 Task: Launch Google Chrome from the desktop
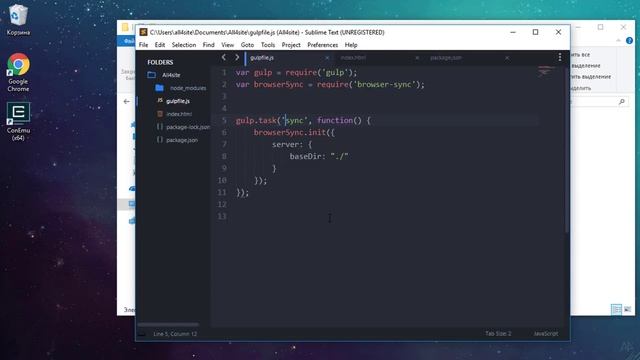tap(18, 72)
